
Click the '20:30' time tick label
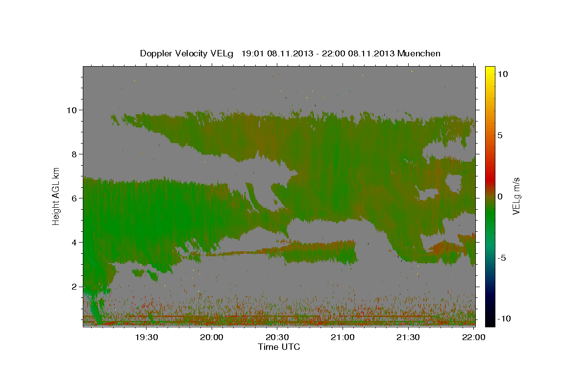point(277,337)
